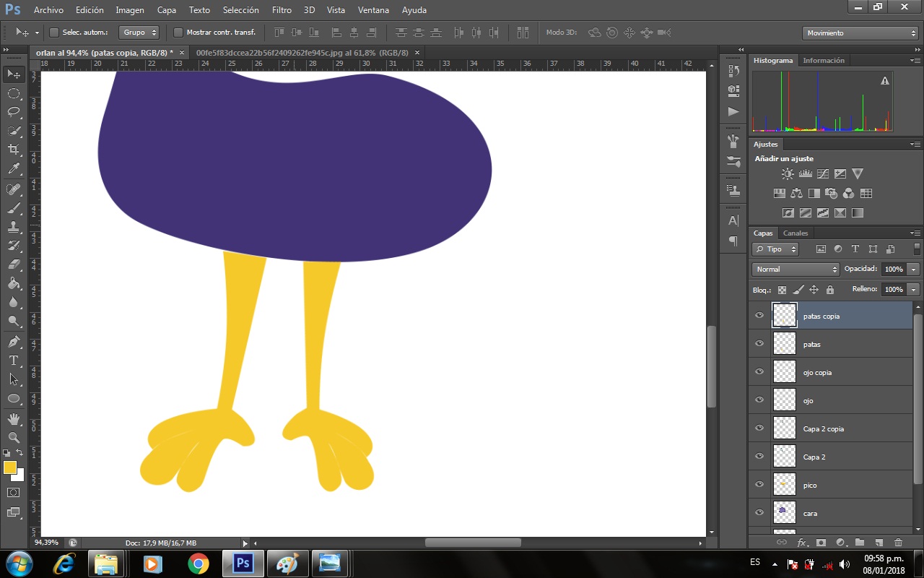The width and height of the screenshot is (924, 578).
Task: Hide the Capa 2 copia layer
Action: click(x=759, y=428)
